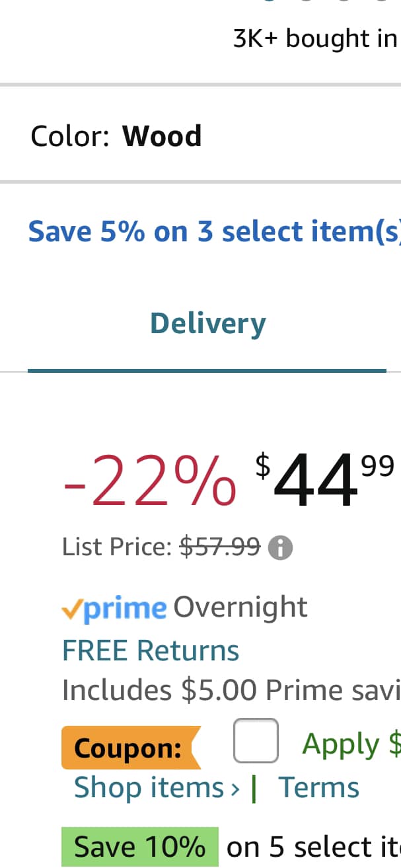Open the FREE Returns link
The height and width of the screenshot is (868, 401).
151,650
